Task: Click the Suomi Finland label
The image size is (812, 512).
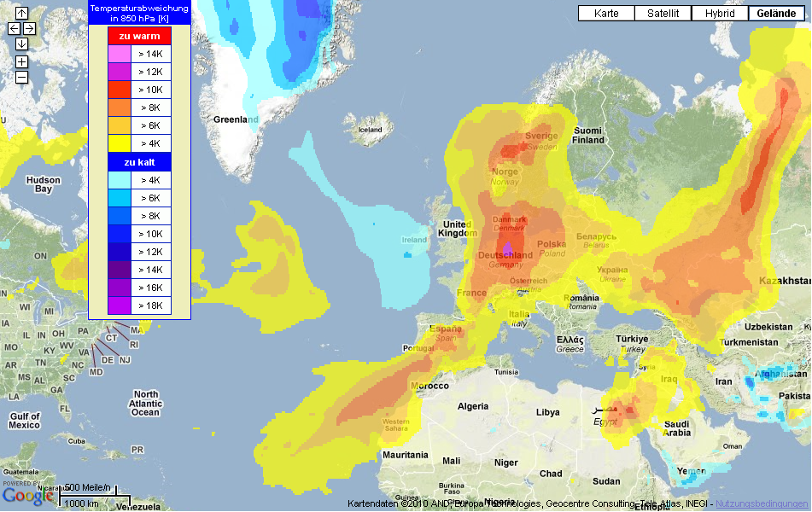Action: click(x=587, y=135)
